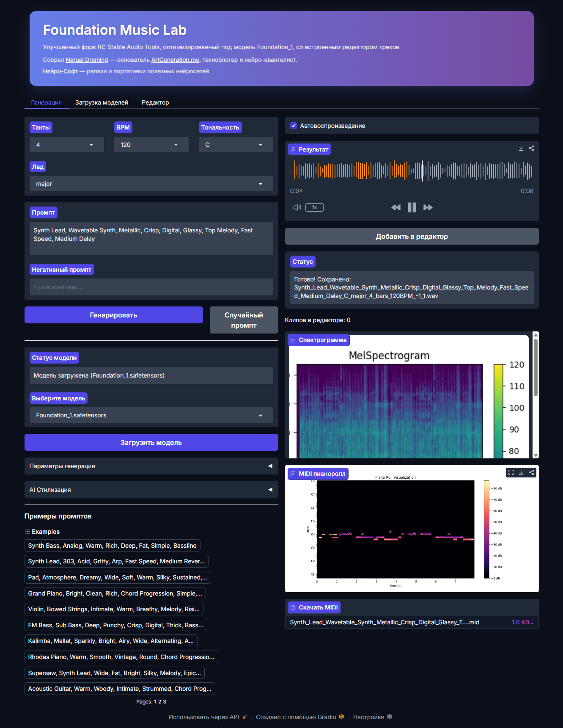563x728 pixels.
Task: Open the Нейро-Софт link
Action: pyautogui.click(x=60, y=71)
